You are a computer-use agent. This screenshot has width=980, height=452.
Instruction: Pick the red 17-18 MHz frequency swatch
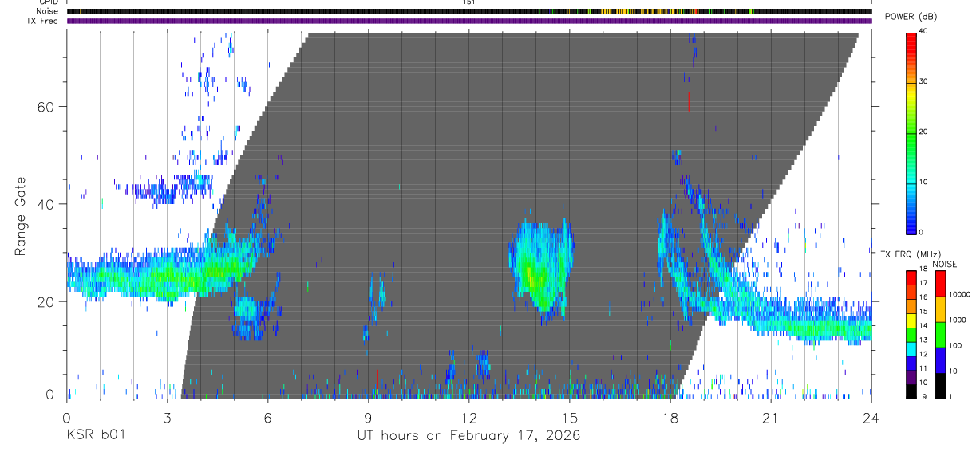(911, 278)
